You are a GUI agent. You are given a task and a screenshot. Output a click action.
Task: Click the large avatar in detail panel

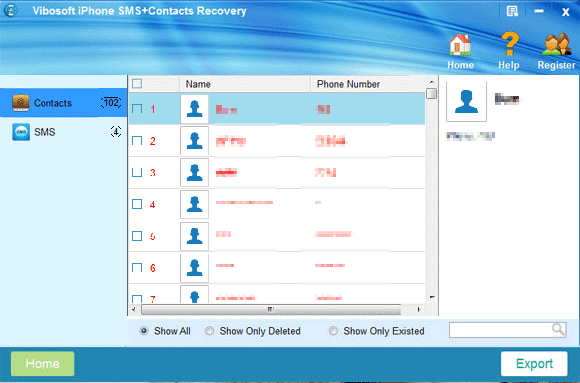pyautogui.click(x=466, y=101)
